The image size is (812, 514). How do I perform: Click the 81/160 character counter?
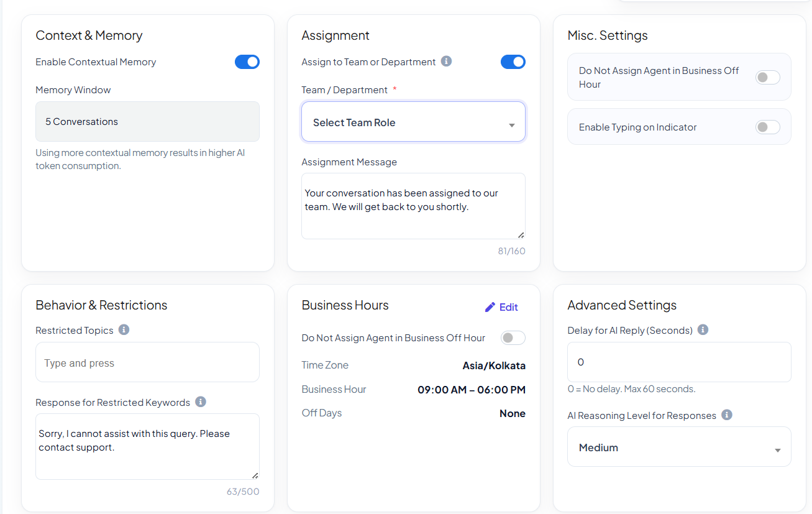[511, 251]
